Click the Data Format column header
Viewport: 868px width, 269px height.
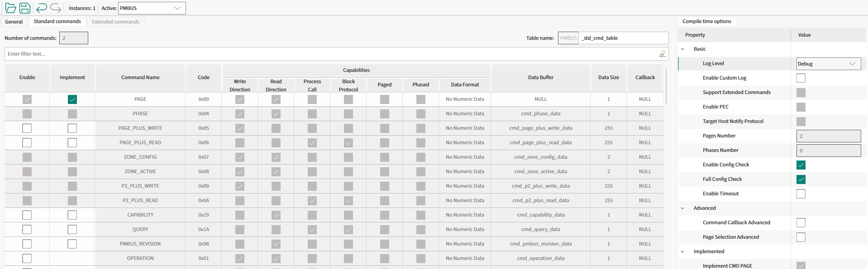point(465,85)
